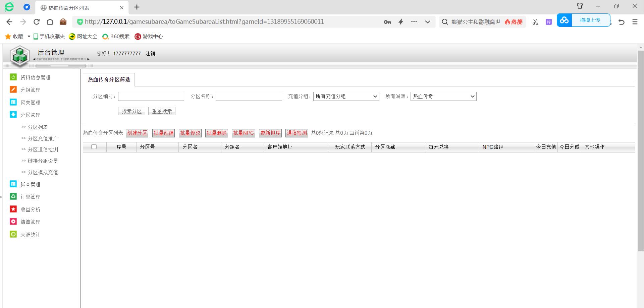Click the red star 收益分析 icon
The height and width of the screenshot is (308, 644).
pos(13,209)
